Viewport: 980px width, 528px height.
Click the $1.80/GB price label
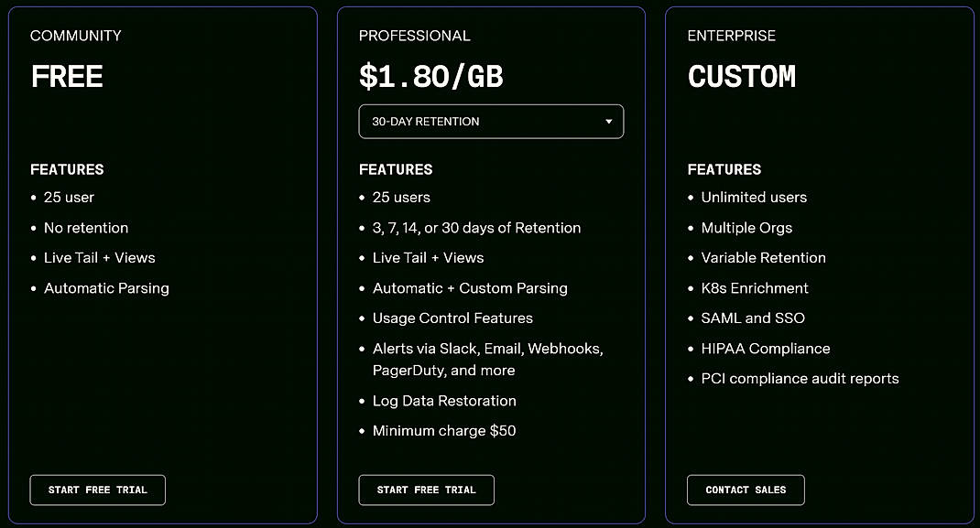pos(430,77)
